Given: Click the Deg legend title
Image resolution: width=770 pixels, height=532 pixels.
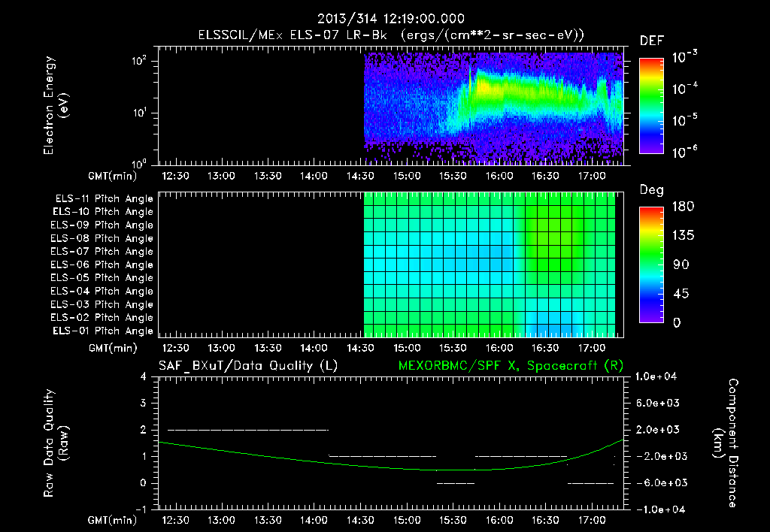Looking at the screenshot, I should pyautogui.click(x=652, y=190).
